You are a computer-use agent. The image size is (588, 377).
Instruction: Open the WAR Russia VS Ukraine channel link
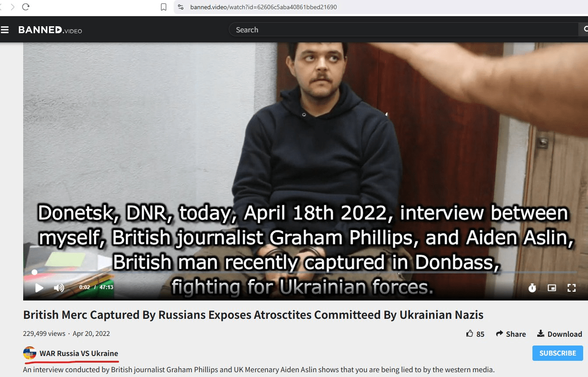[x=79, y=353]
